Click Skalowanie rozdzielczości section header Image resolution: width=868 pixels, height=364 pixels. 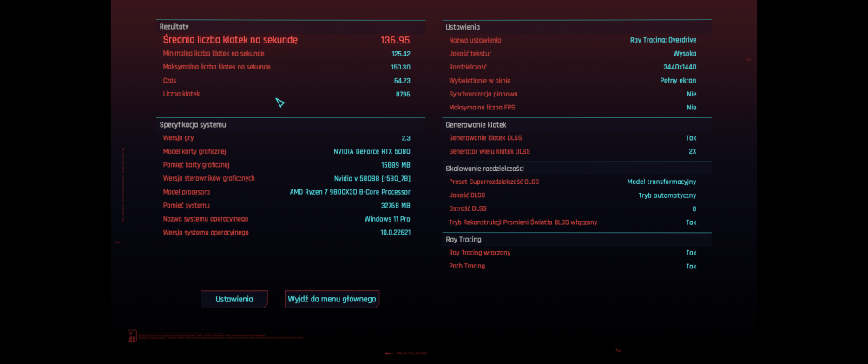pos(485,169)
